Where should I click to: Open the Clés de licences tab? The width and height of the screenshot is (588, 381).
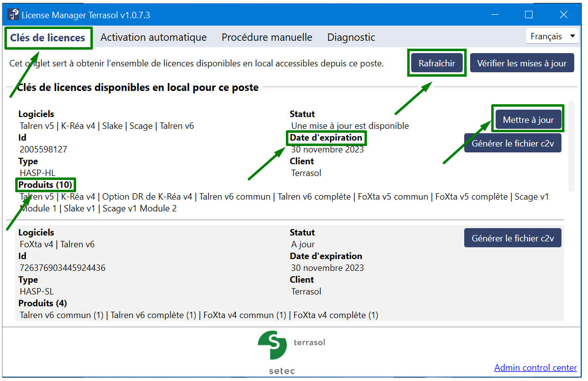(48, 38)
